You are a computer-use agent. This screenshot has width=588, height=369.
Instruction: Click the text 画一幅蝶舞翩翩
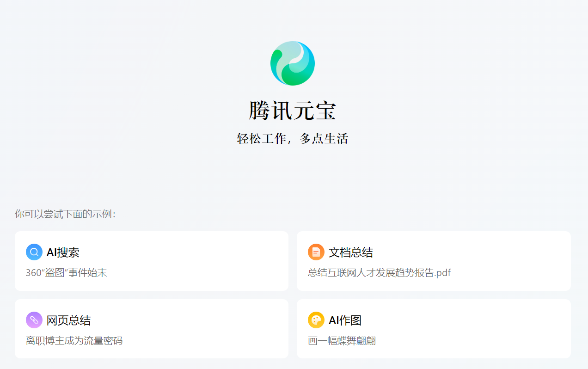click(x=342, y=341)
